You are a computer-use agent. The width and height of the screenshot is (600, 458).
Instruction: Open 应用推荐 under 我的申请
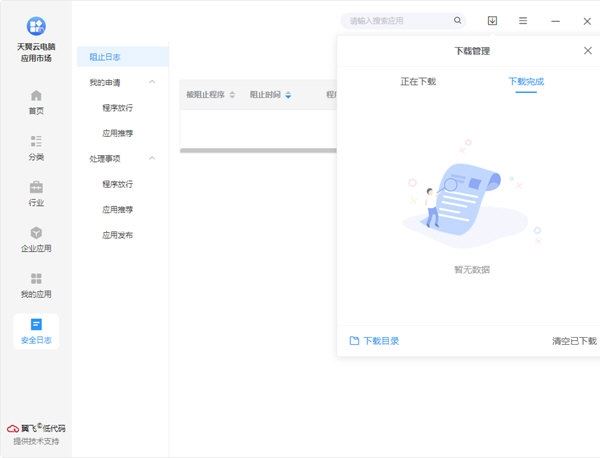click(x=117, y=133)
